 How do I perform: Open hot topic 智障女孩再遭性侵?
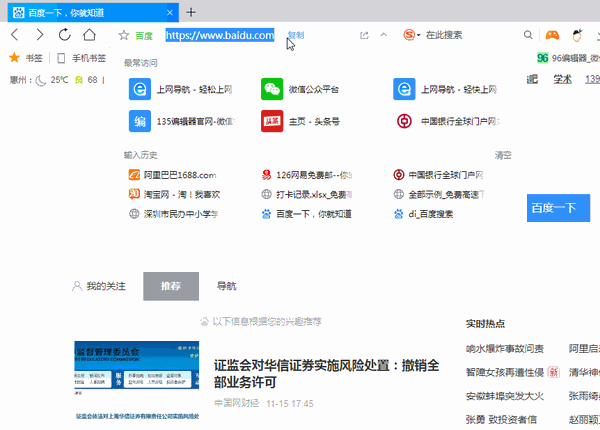pyautogui.click(x=505, y=372)
